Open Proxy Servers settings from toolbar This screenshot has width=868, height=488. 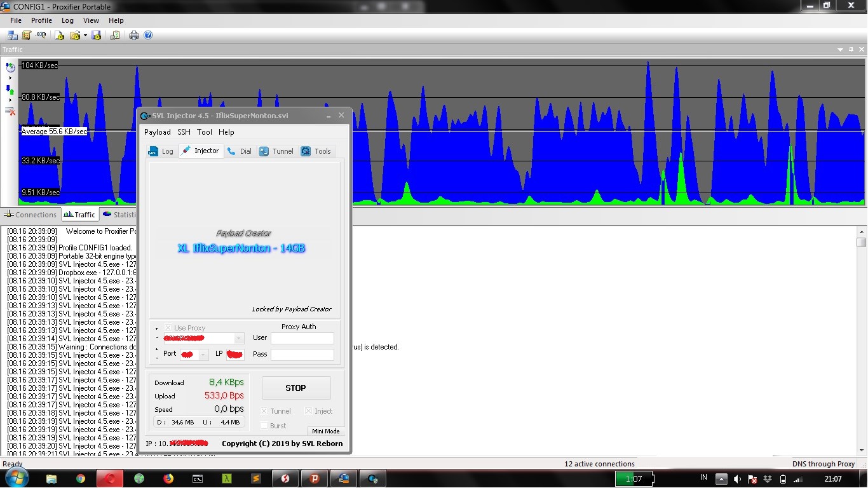tap(12, 36)
